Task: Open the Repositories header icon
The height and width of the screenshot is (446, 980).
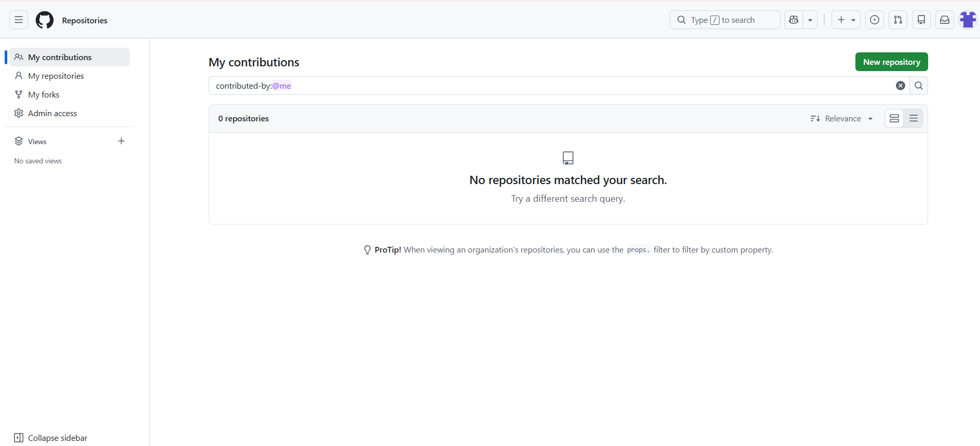Action: 921,20
